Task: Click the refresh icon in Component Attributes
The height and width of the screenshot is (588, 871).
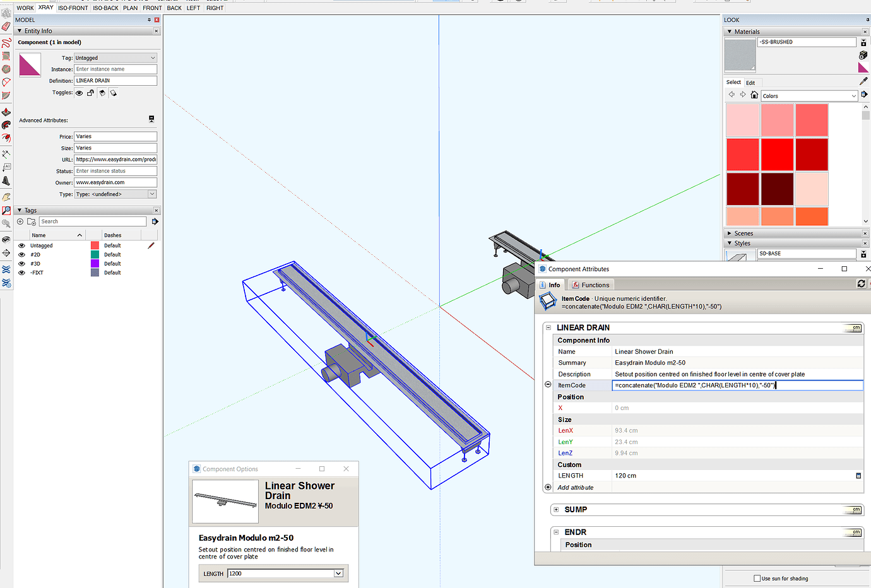Action: (x=861, y=283)
